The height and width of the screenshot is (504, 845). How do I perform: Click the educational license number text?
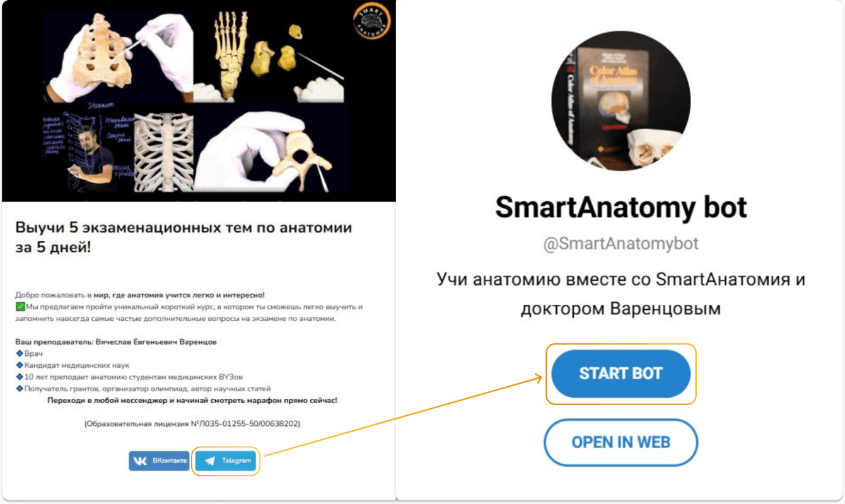[192, 424]
